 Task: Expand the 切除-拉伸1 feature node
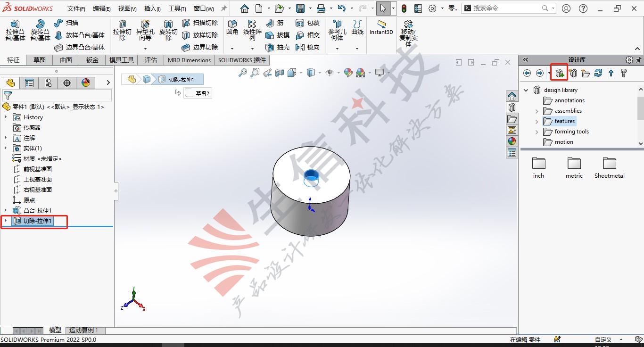click(5, 221)
